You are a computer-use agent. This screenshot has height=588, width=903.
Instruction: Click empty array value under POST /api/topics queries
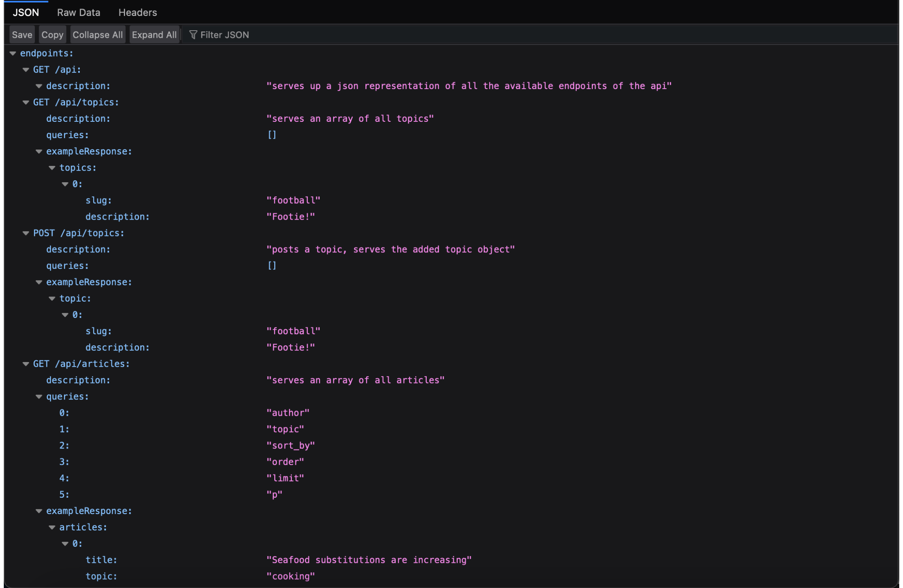272,266
